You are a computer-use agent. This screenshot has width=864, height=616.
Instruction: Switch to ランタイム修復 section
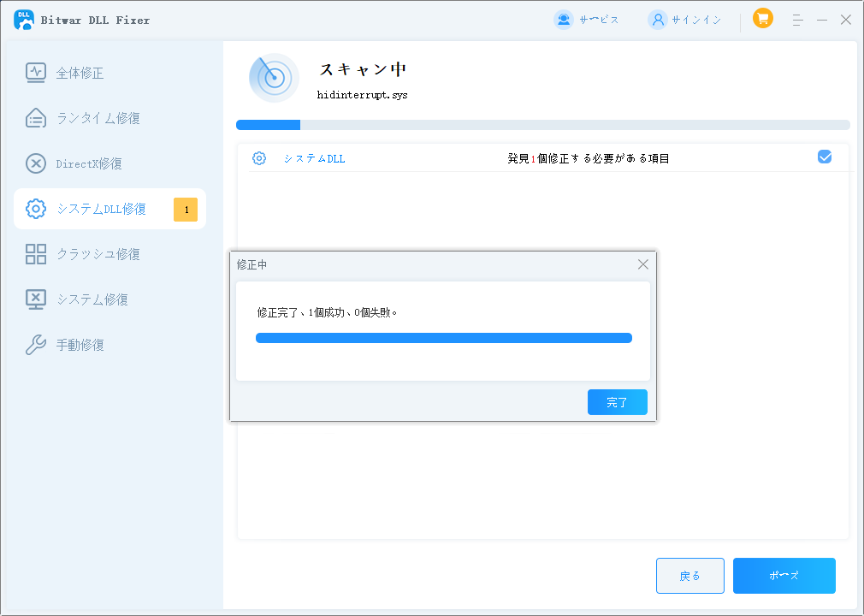point(98,118)
